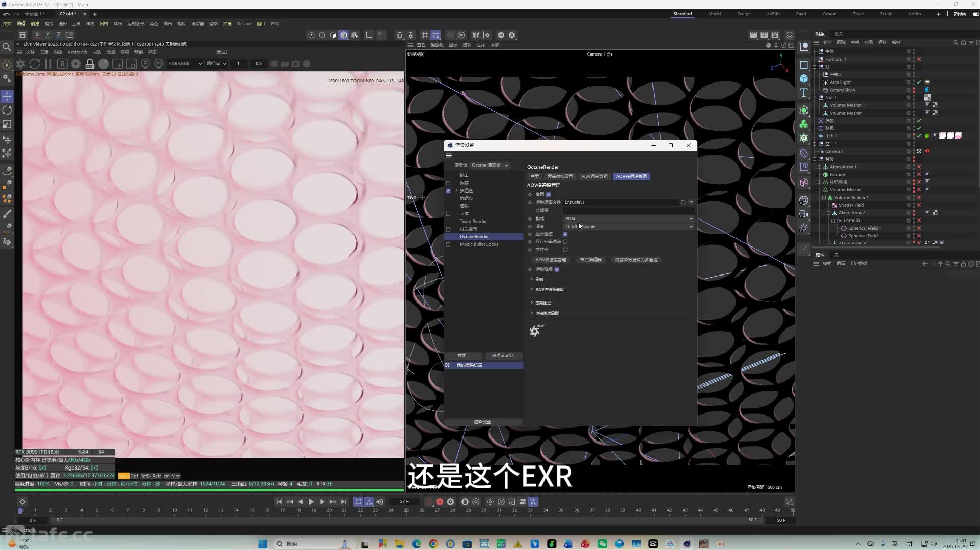The height and width of the screenshot is (550, 980).
Task: Open the folder browse icon for render path
Action: point(683,202)
